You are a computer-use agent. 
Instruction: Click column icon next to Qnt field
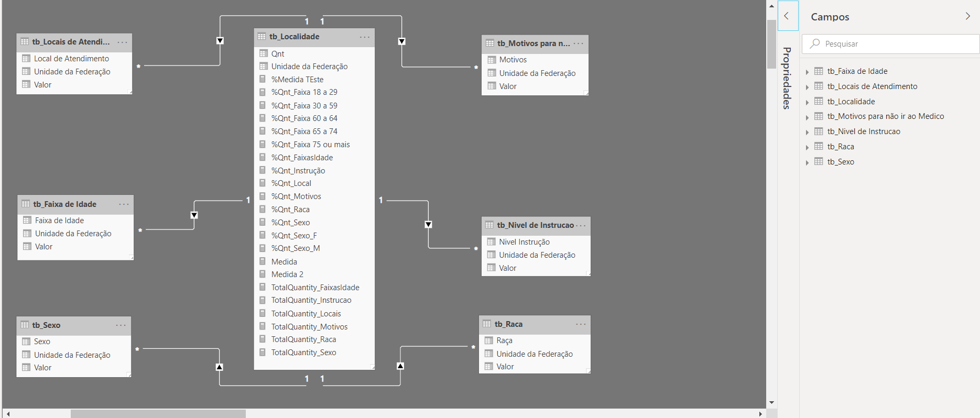[x=263, y=53]
